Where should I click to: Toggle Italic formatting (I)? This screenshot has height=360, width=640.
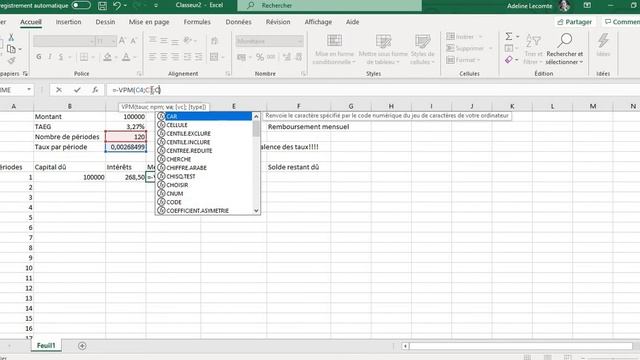coord(50,57)
